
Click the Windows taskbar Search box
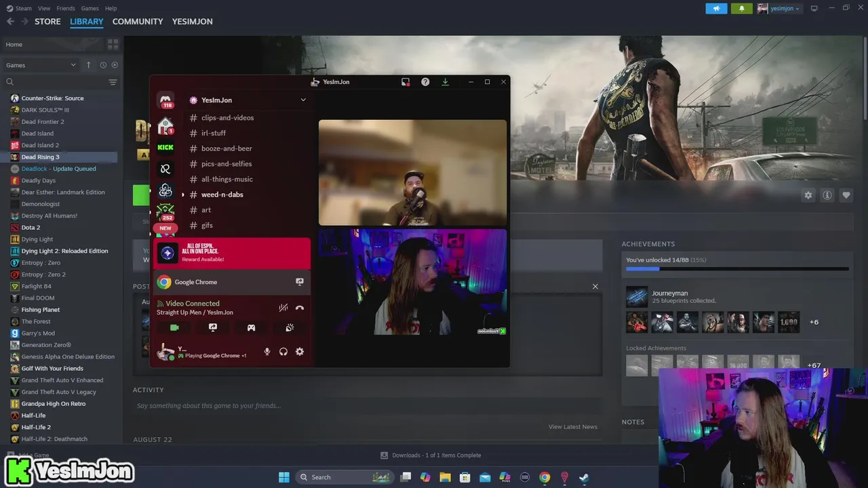[344, 477]
